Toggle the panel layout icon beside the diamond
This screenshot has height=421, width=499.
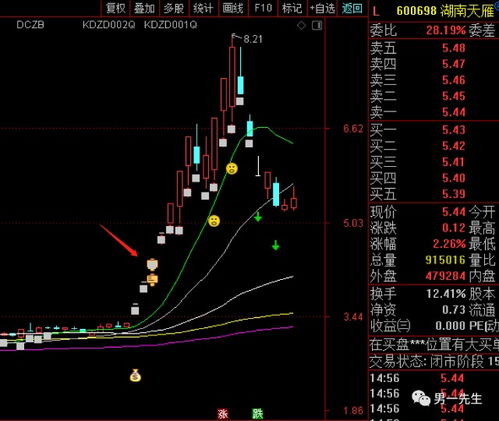click(317, 25)
